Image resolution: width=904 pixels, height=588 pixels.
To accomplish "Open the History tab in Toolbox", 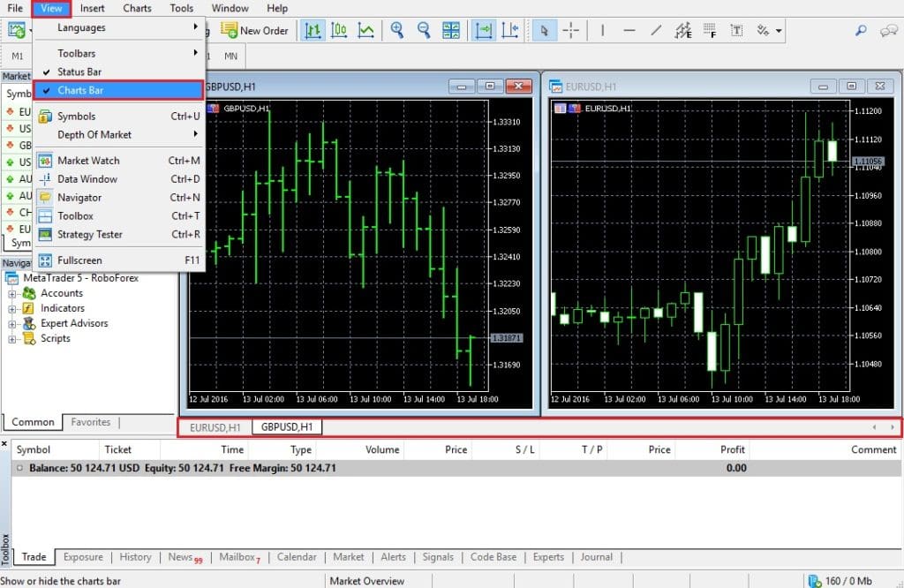I will [x=135, y=557].
